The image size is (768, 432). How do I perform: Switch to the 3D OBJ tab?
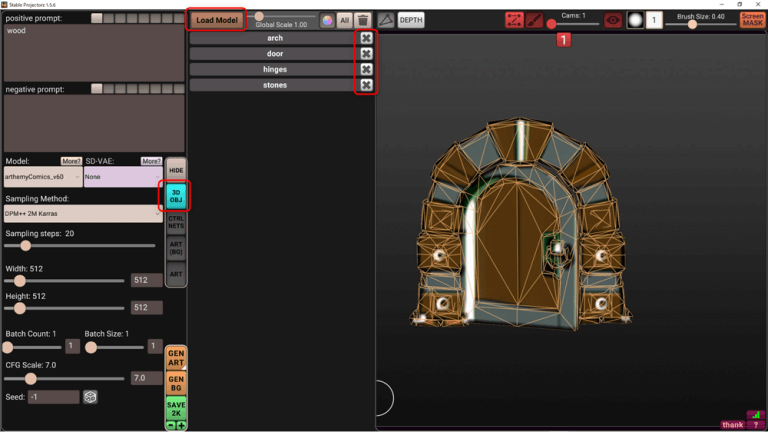tap(176, 196)
